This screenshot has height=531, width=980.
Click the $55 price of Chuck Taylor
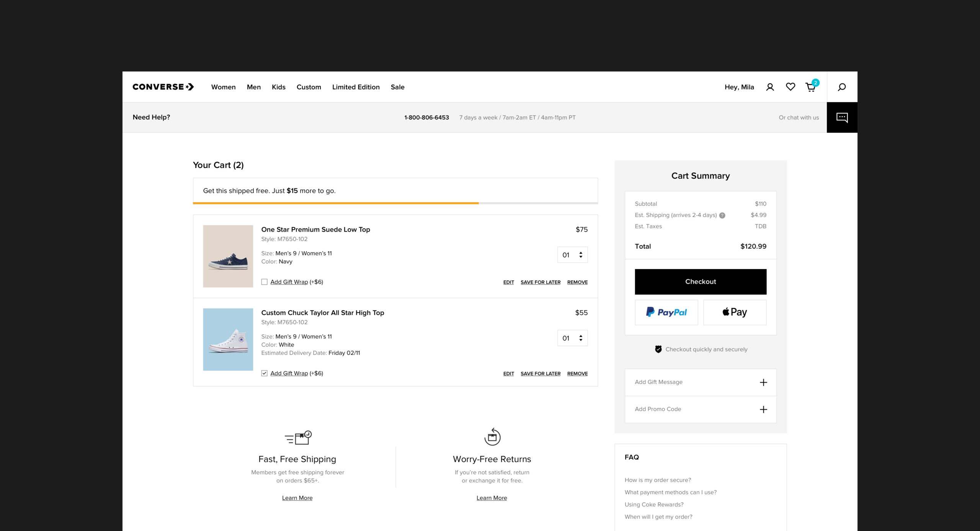tap(581, 313)
